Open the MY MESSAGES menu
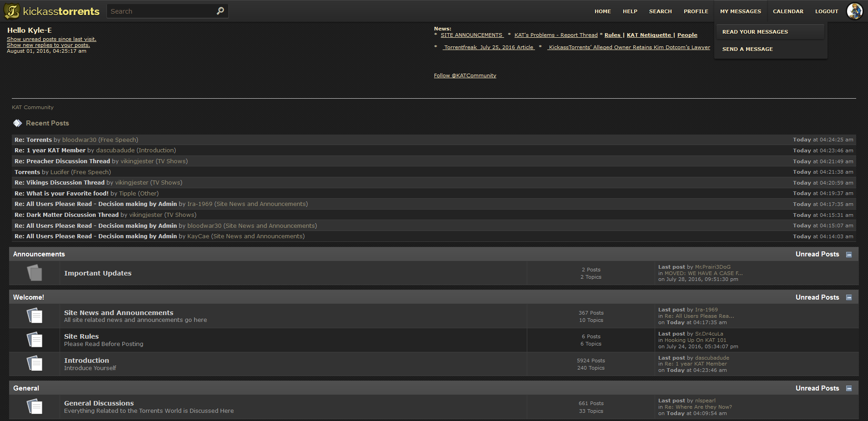 pyautogui.click(x=740, y=11)
